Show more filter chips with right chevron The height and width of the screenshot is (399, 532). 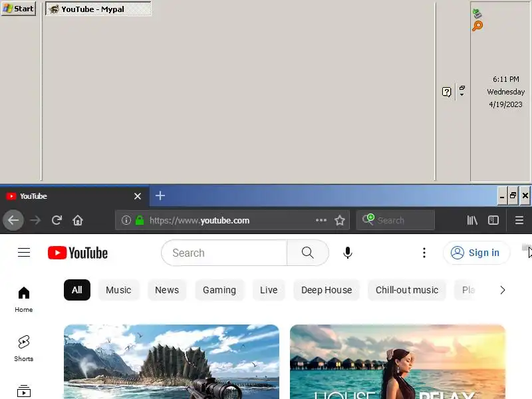click(x=503, y=290)
